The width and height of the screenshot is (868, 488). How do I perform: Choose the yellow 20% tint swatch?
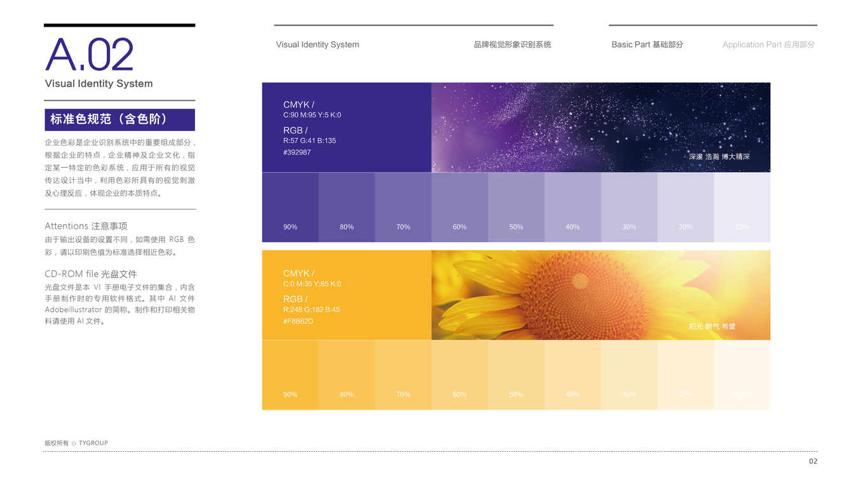point(686,375)
